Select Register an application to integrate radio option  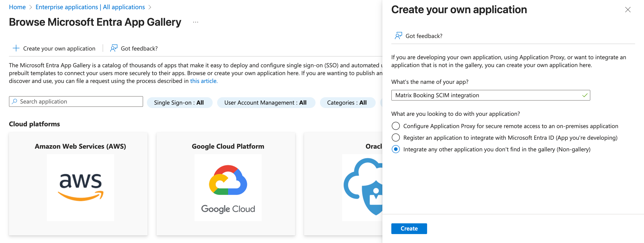click(396, 137)
